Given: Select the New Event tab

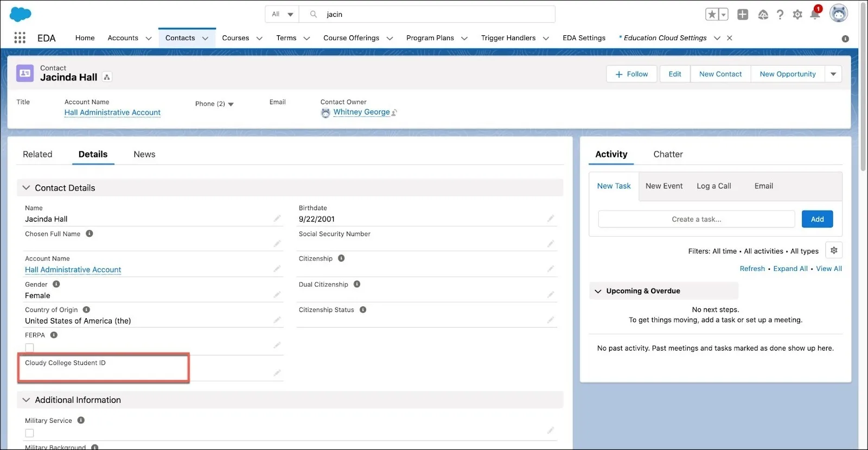Looking at the screenshot, I should [x=664, y=186].
